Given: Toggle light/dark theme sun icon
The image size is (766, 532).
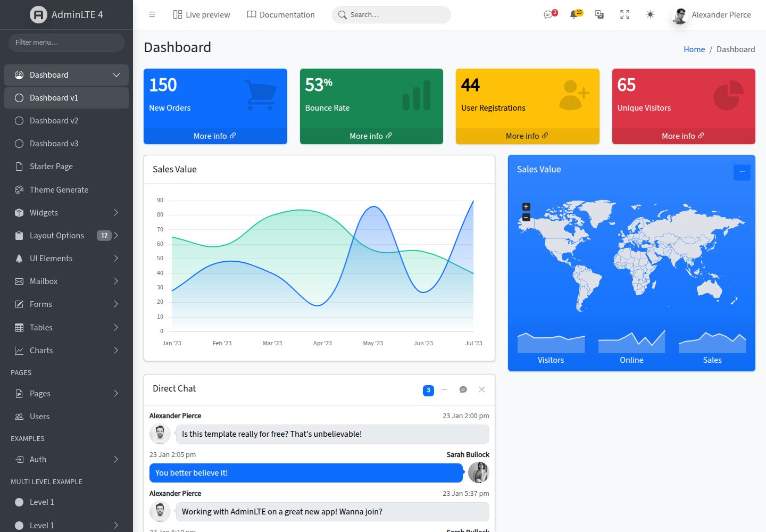Looking at the screenshot, I should point(650,14).
